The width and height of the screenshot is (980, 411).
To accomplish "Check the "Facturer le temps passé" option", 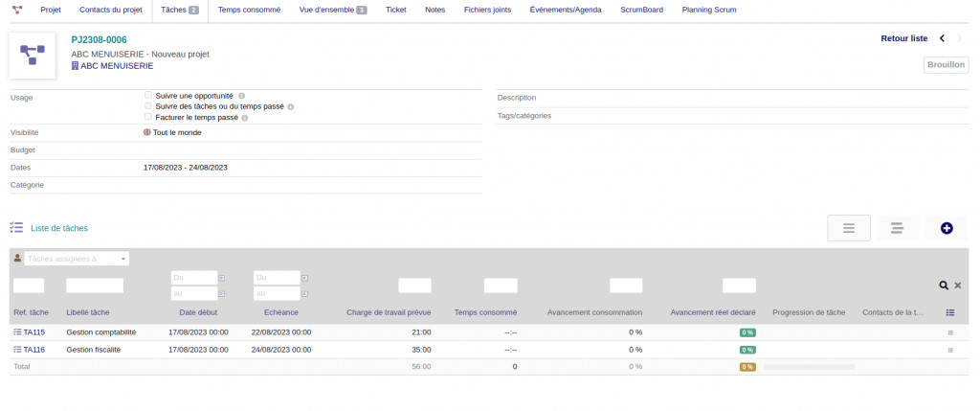I will point(148,117).
